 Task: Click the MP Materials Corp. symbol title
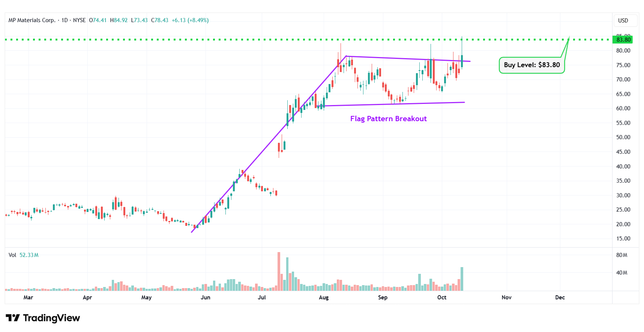[32, 20]
